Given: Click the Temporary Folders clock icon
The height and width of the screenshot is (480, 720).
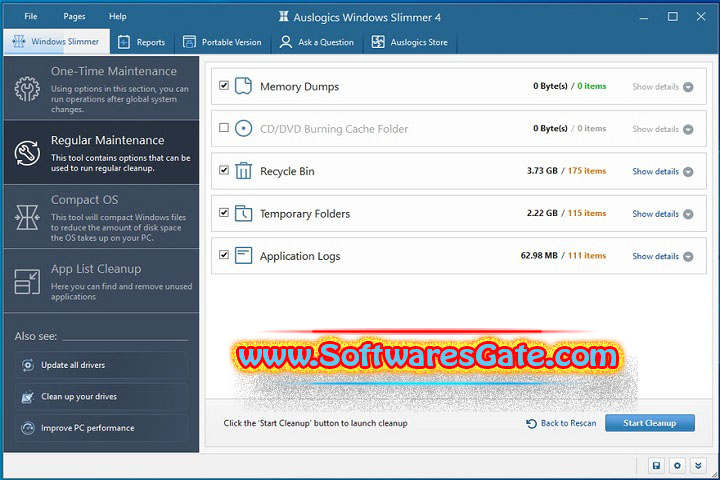Looking at the screenshot, I should coord(243,213).
